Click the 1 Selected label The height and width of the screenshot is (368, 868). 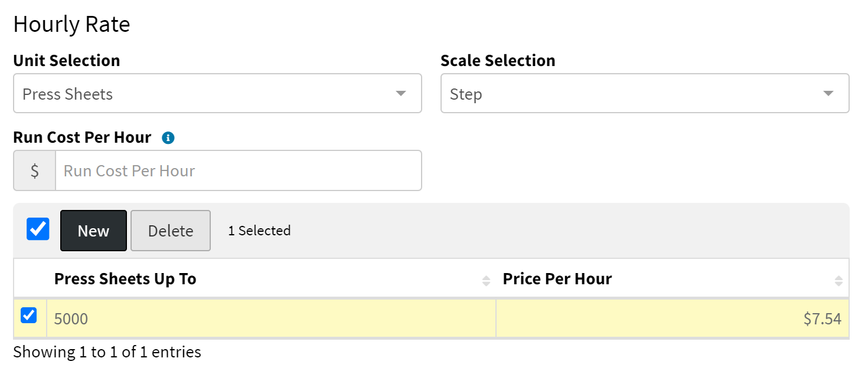click(259, 231)
